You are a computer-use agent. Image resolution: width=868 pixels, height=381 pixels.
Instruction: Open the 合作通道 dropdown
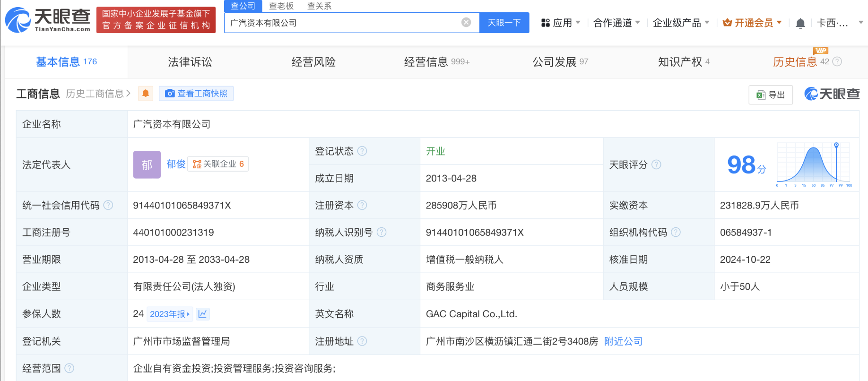click(616, 23)
